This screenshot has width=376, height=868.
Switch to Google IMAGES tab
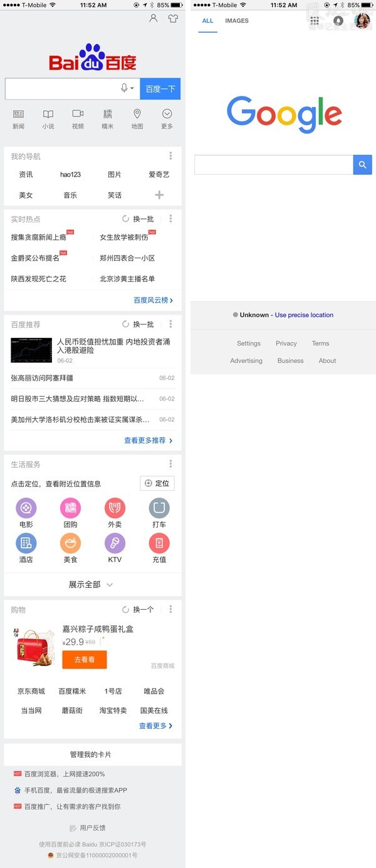(x=237, y=21)
